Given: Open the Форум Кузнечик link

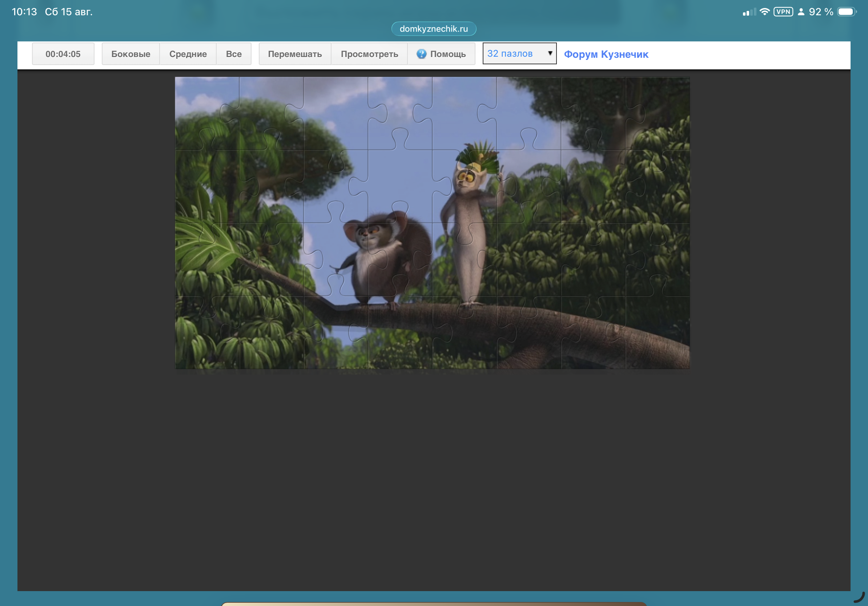Looking at the screenshot, I should click(x=606, y=54).
